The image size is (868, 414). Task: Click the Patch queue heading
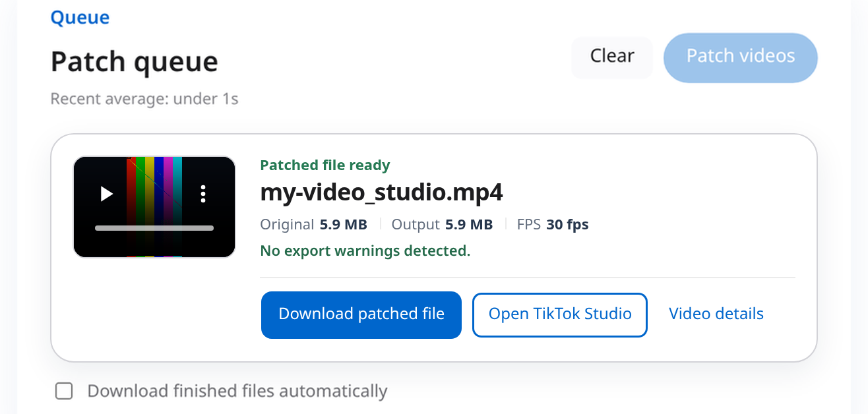click(135, 63)
